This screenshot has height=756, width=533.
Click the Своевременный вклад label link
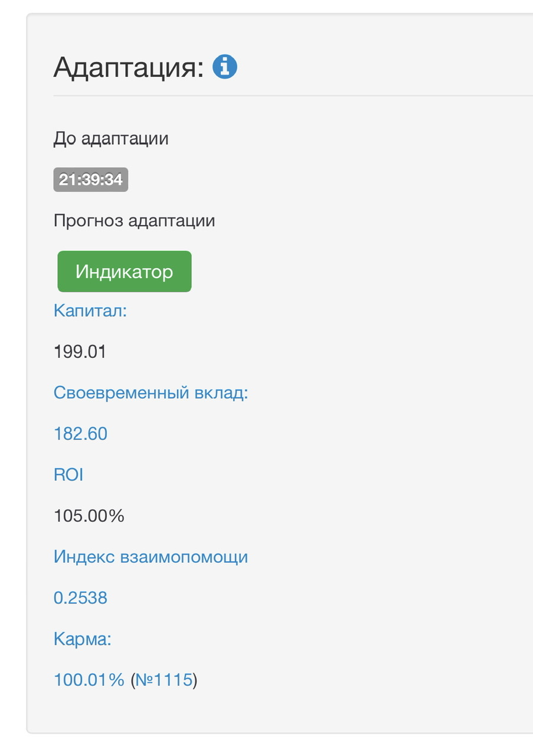151,393
